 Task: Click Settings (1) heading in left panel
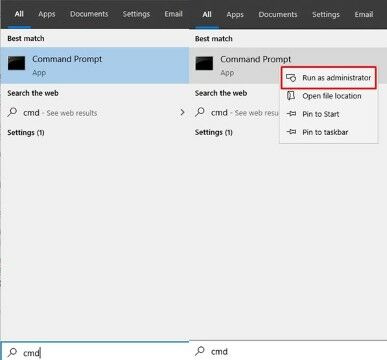[26, 132]
